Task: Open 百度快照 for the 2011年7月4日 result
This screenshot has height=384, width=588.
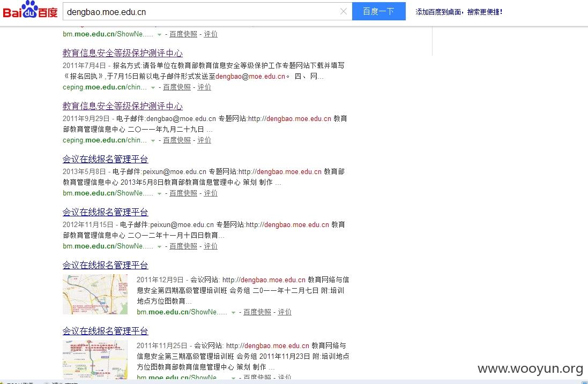Action: tap(177, 87)
